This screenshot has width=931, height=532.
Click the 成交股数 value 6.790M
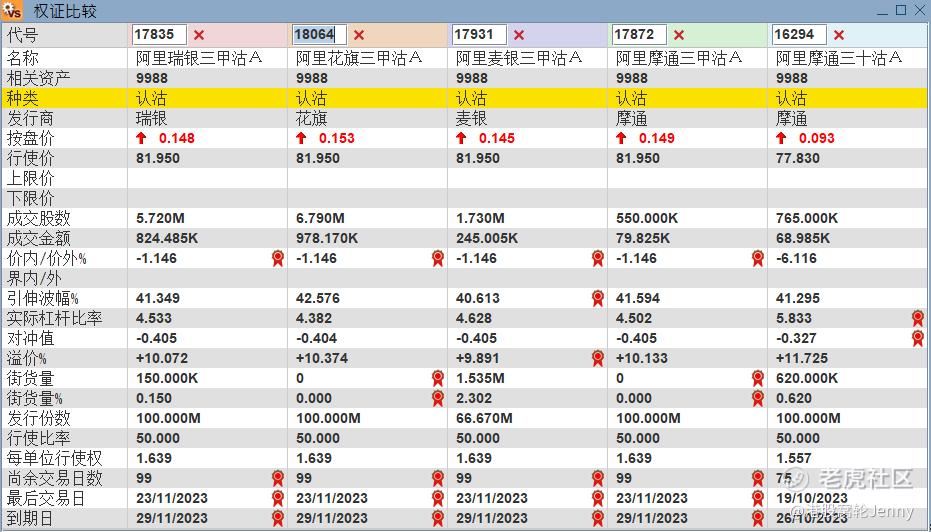pos(320,218)
